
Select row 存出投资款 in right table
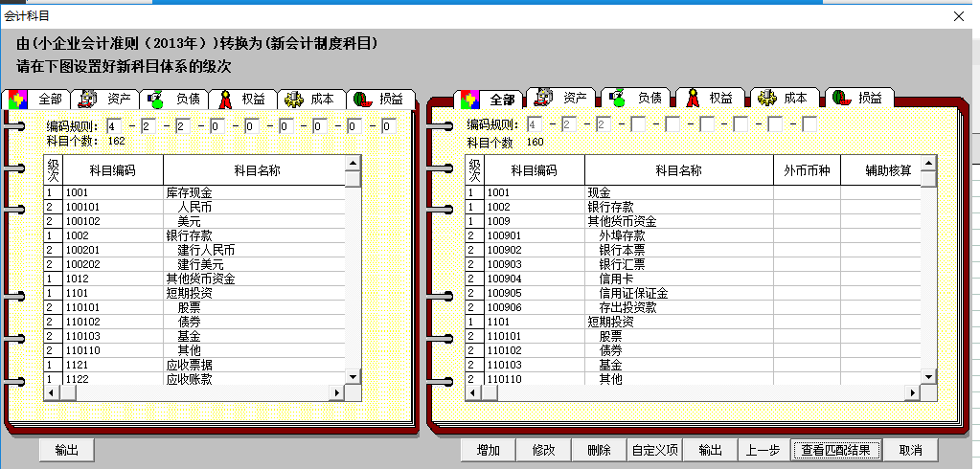coord(694,307)
